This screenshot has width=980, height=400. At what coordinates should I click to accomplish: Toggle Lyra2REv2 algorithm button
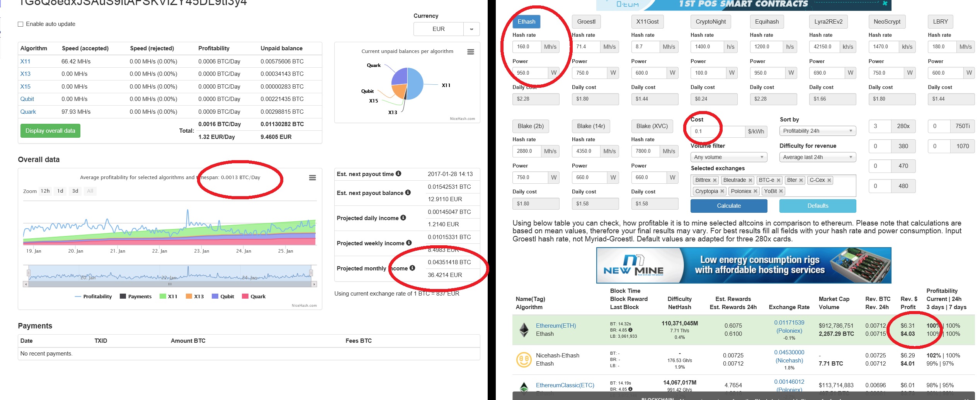pyautogui.click(x=828, y=22)
